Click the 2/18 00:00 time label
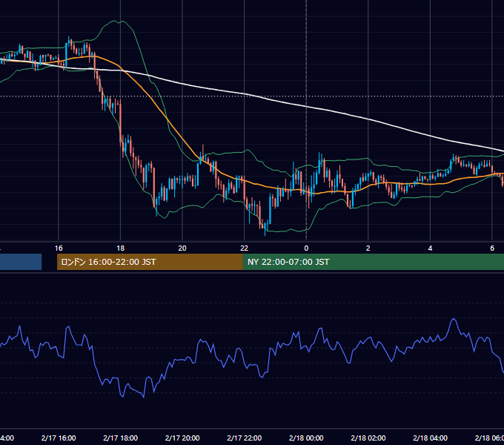 point(306,438)
